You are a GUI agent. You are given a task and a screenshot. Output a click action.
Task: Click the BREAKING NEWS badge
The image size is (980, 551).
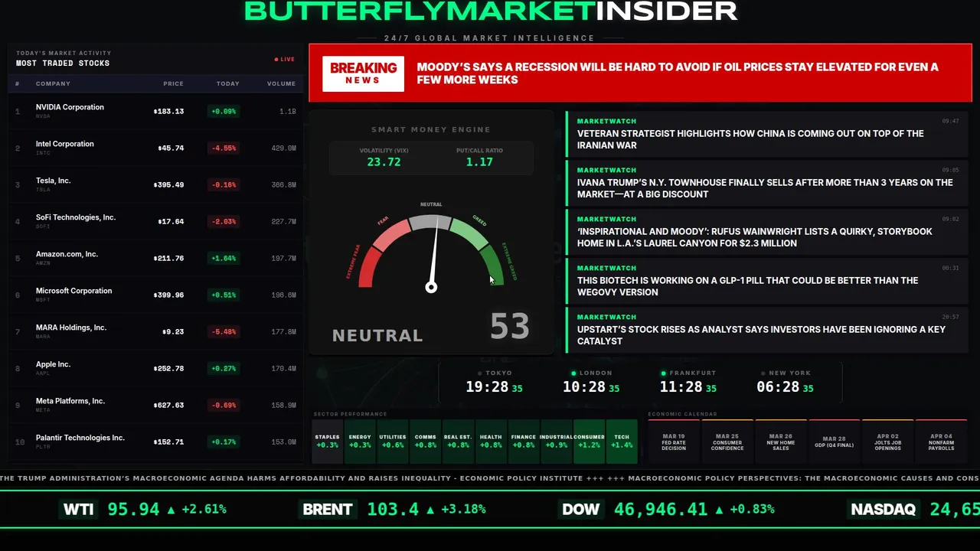(x=363, y=73)
